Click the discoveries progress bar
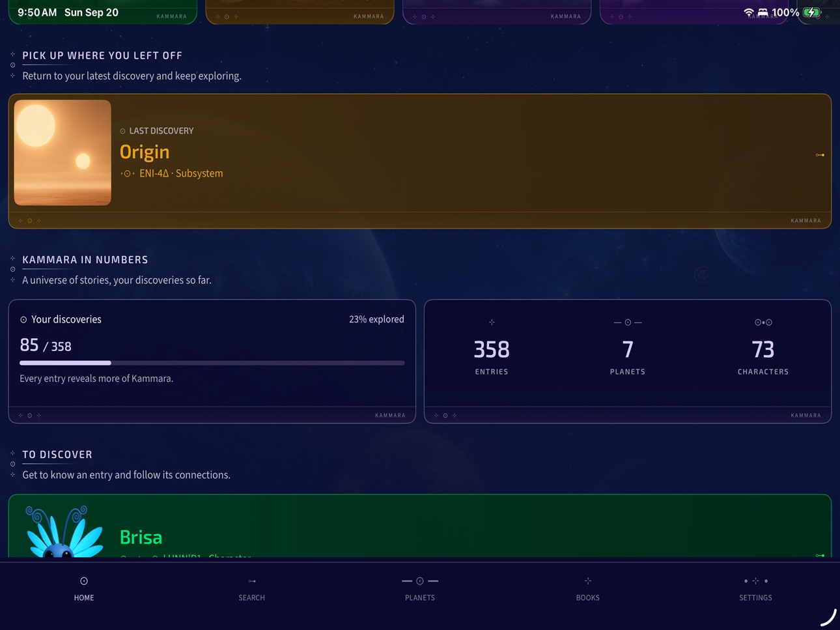This screenshot has width=840, height=630. [x=212, y=363]
